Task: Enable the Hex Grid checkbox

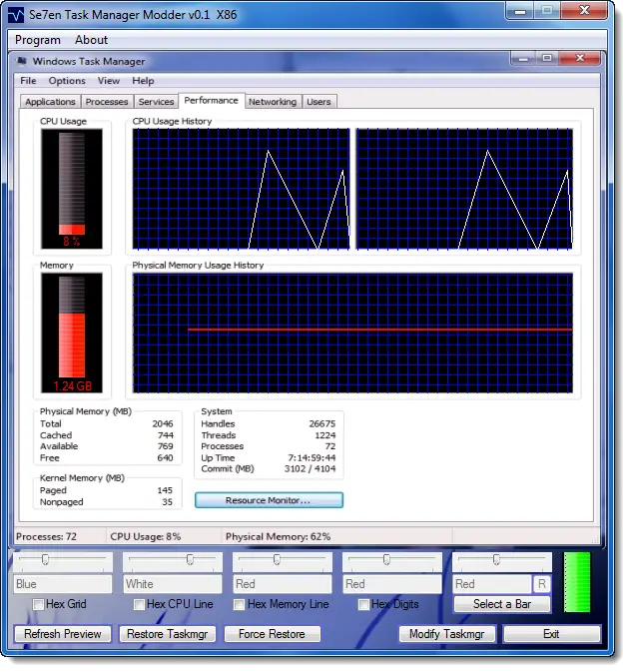Action: click(38, 605)
